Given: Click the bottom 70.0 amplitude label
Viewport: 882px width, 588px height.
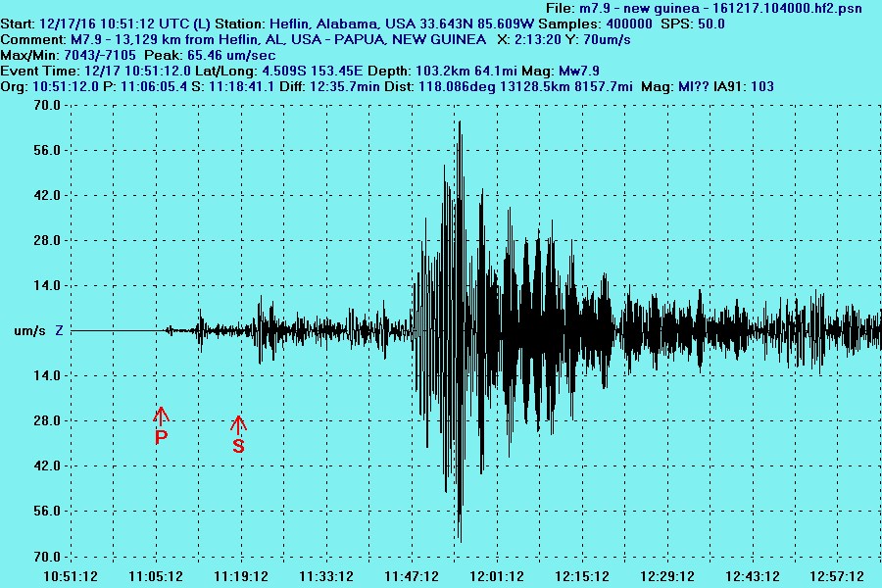Looking at the screenshot, I should pyautogui.click(x=47, y=557).
